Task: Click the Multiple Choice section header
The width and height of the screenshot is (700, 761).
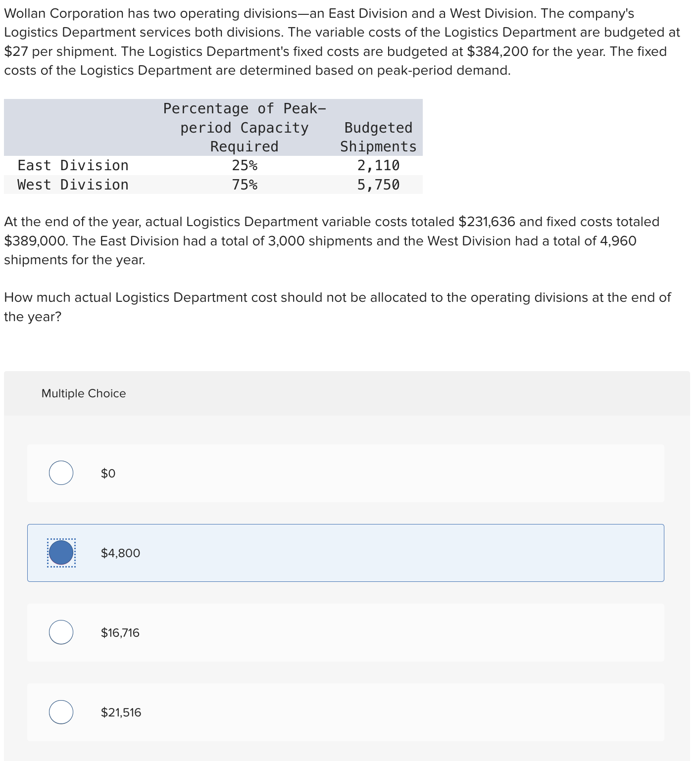Action: tap(83, 393)
